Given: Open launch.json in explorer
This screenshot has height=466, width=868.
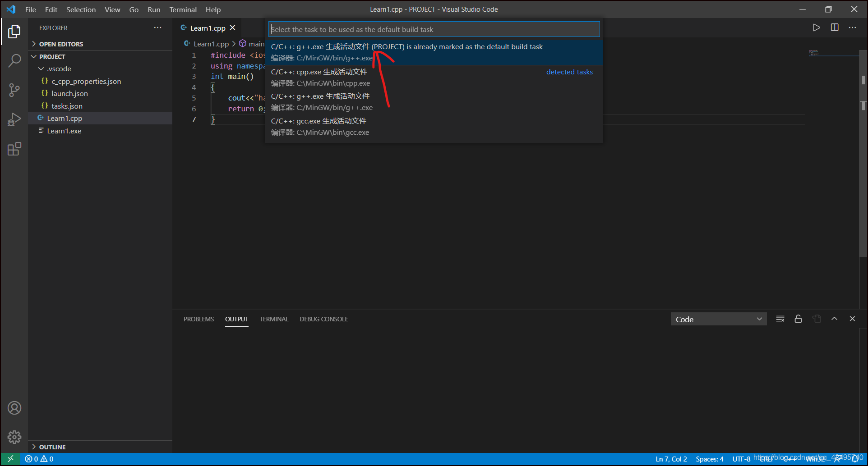Looking at the screenshot, I should point(69,93).
